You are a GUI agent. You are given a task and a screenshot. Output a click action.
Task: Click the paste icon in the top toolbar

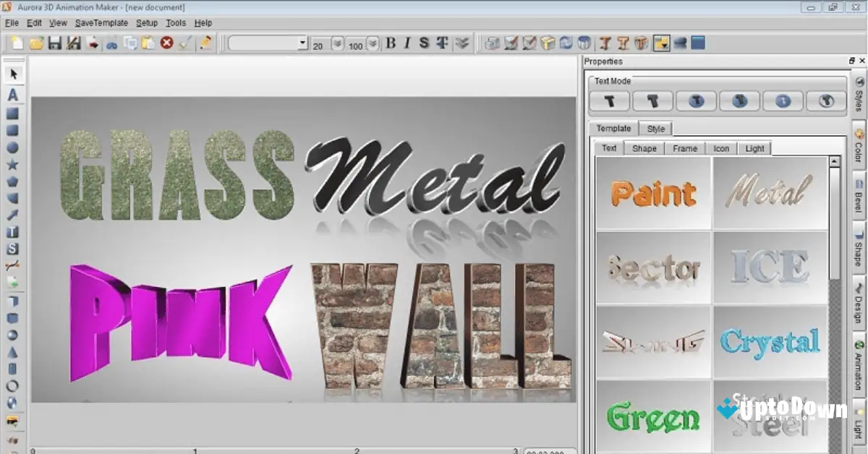[148, 43]
